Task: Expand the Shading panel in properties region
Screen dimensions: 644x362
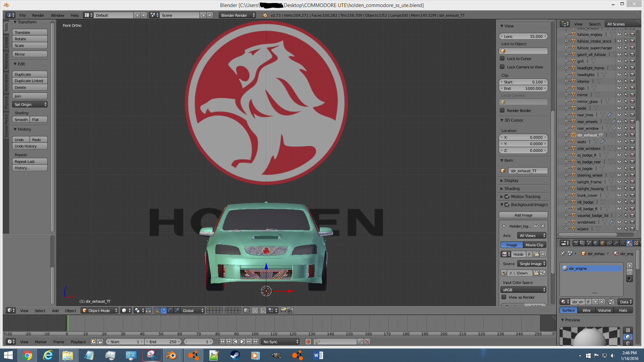Action: (x=512, y=189)
